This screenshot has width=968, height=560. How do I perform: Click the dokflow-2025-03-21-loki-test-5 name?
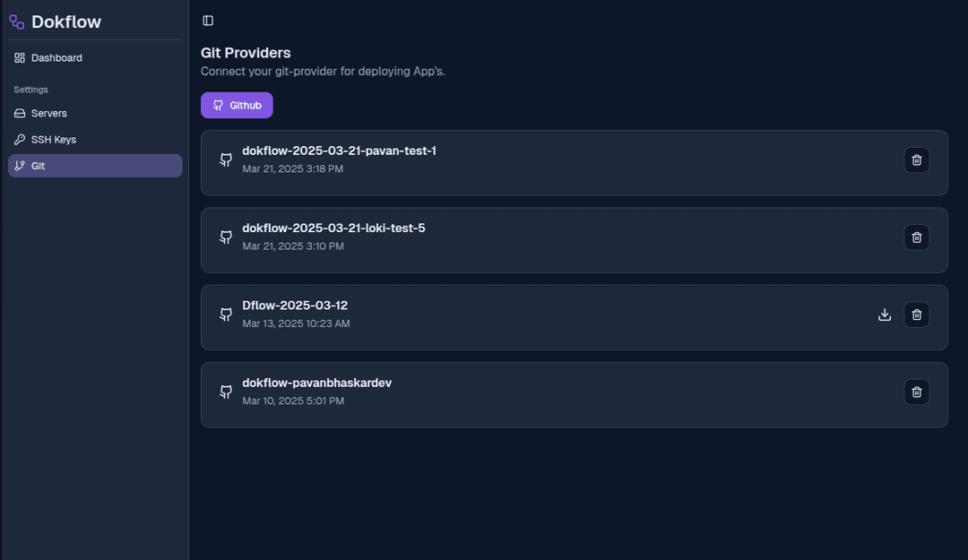pos(333,228)
